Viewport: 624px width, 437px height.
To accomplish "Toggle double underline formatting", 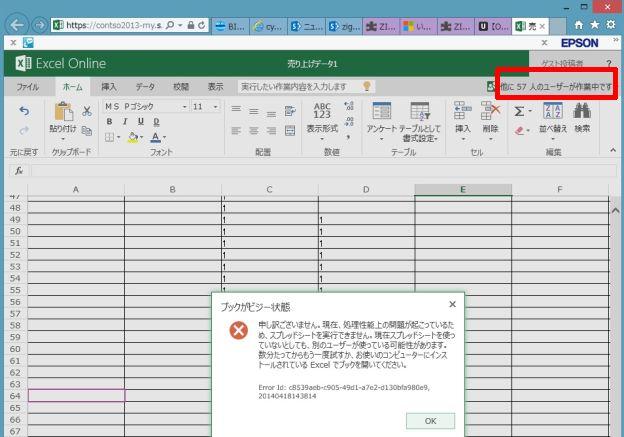I will 156,122.
